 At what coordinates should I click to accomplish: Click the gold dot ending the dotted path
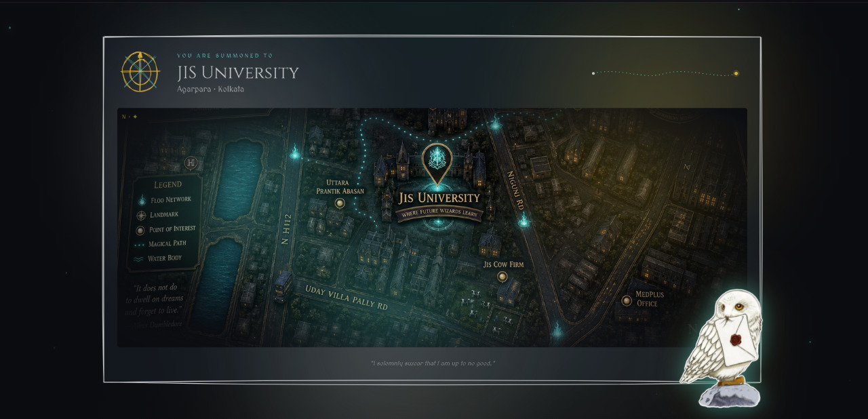[x=736, y=73]
